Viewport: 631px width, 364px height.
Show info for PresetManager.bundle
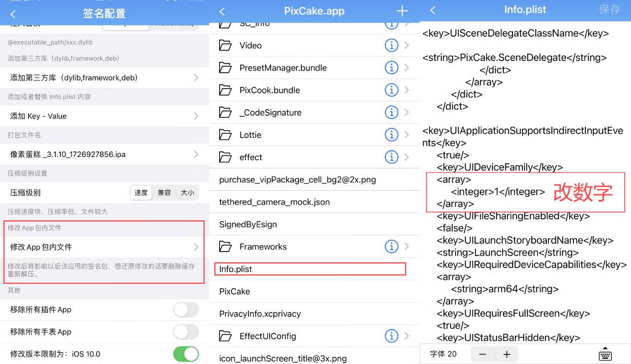pyautogui.click(x=391, y=68)
